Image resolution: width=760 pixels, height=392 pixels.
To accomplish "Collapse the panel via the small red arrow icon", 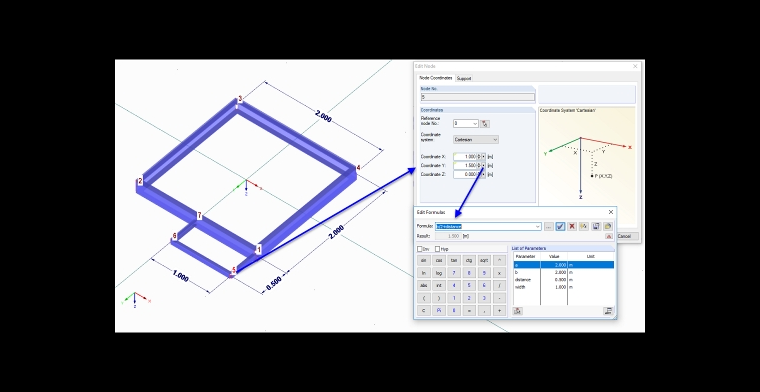I will point(609,236).
